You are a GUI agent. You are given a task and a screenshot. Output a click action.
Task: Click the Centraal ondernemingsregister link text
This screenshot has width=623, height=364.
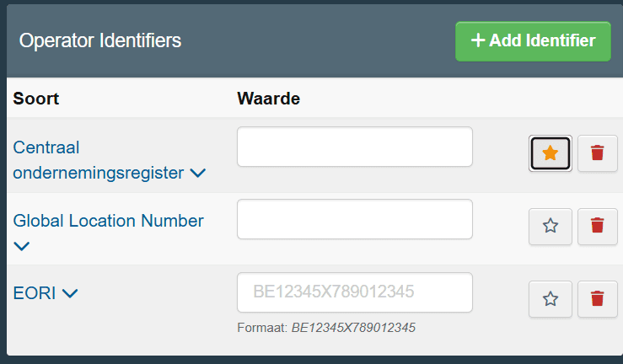(x=98, y=160)
